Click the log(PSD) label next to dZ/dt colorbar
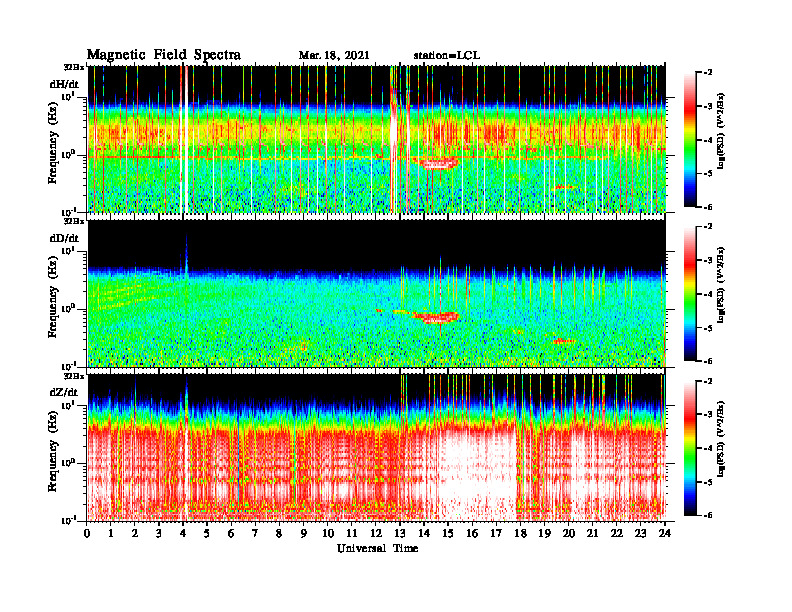Image resolution: width=792 pixels, height=612 pixels. [721, 439]
